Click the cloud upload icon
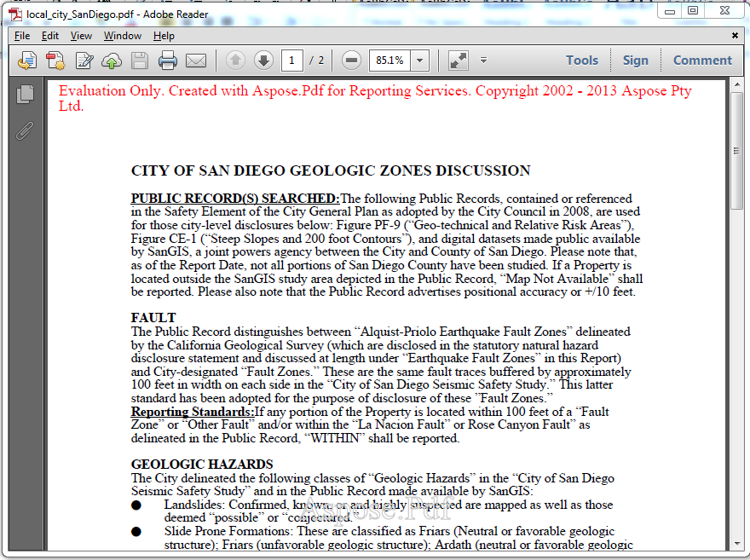The image size is (750, 560). (112, 61)
